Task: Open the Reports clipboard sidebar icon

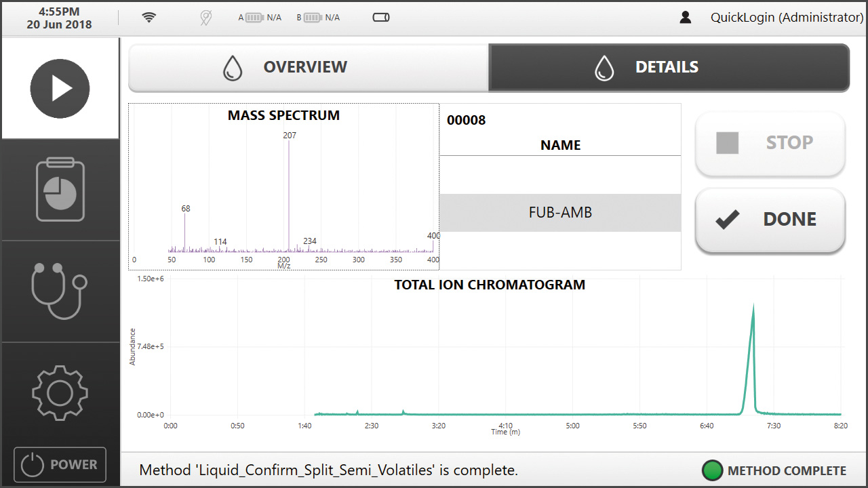Action: 60,190
